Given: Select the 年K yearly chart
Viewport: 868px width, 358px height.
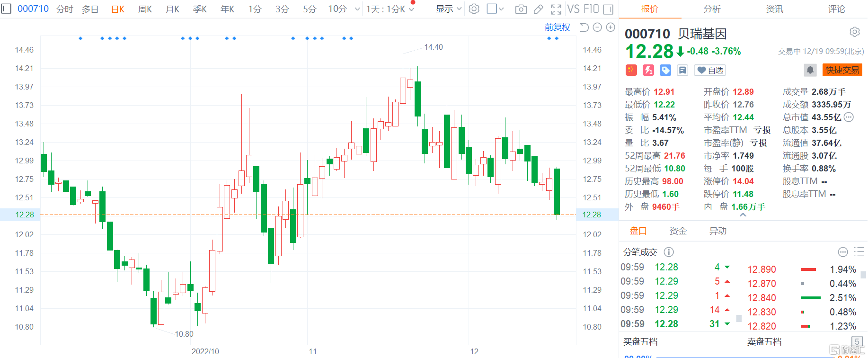Looking at the screenshot, I should click(x=228, y=9).
